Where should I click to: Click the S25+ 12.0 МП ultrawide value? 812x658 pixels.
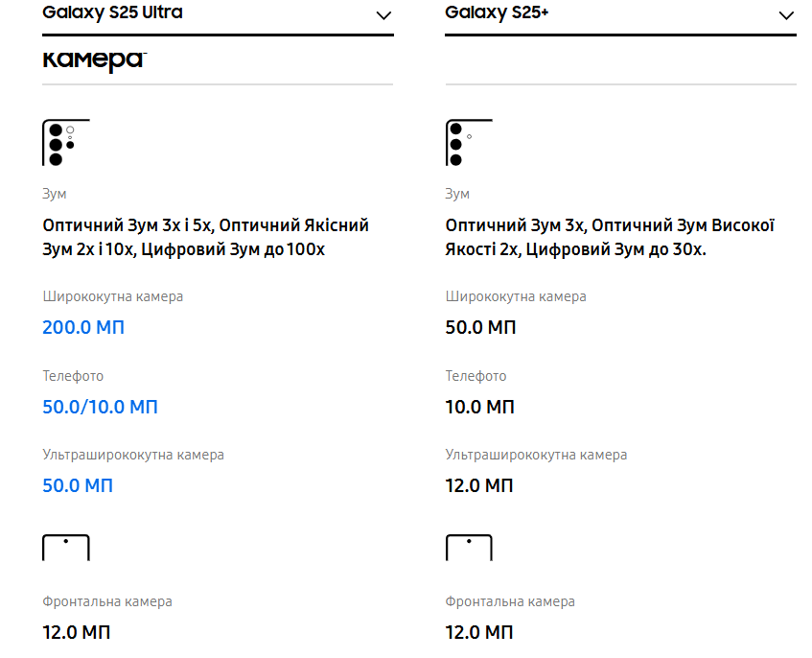click(479, 485)
